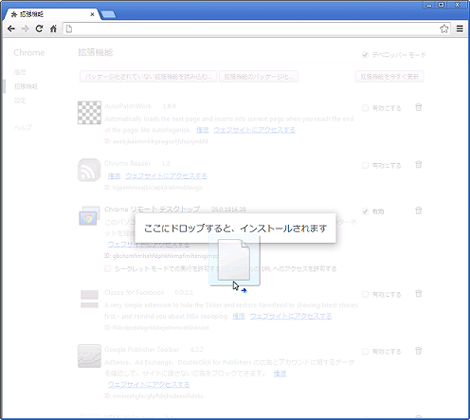Click the AutoPatchWork checkered icon
The height and width of the screenshot is (420, 470).
[x=89, y=113]
